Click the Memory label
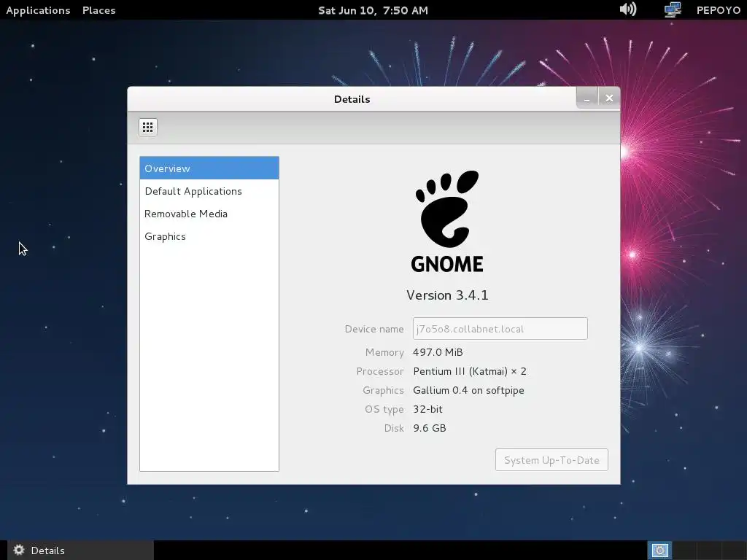 [x=384, y=352]
